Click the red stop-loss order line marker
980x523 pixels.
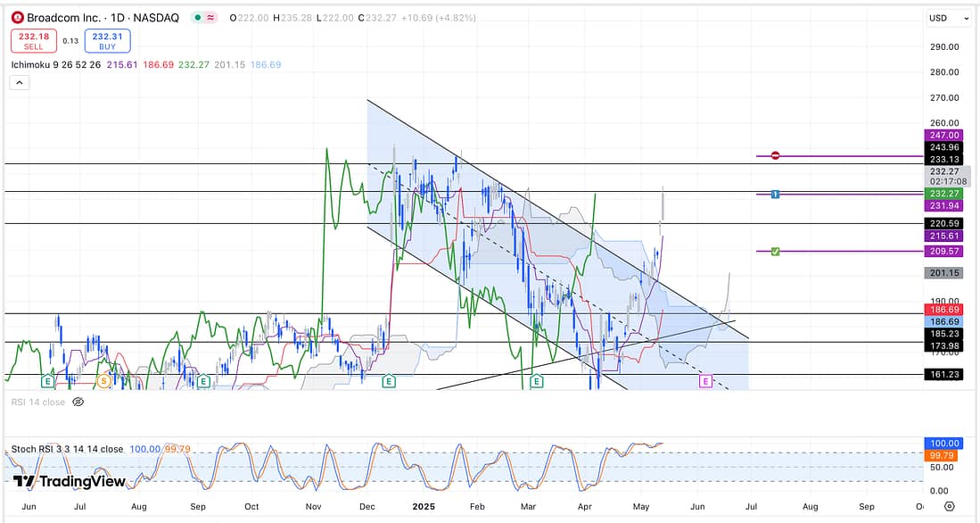(x=775, y=155)
